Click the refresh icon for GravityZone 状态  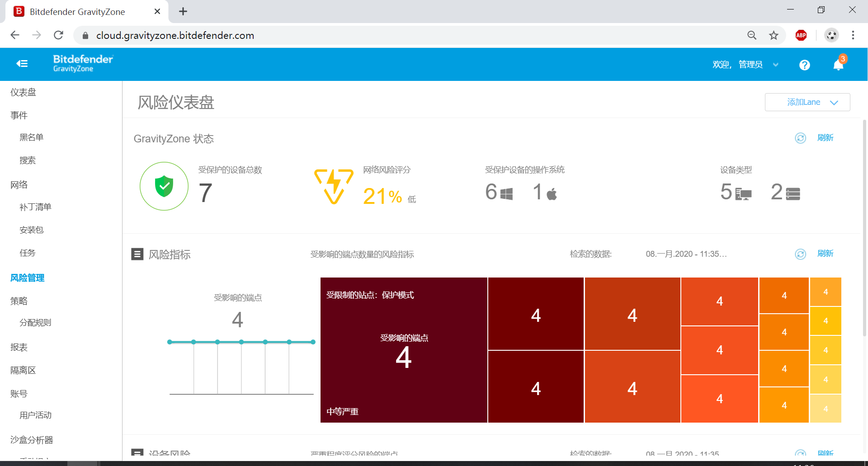800,138
